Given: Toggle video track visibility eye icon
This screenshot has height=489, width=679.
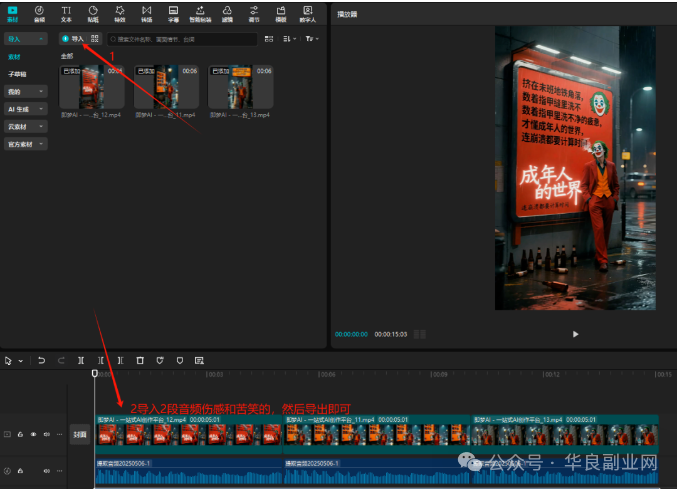Looking at the screenshot, I should point(33,435).
